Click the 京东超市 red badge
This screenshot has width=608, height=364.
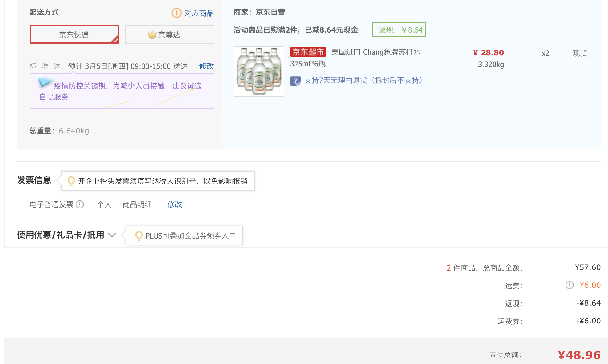(x=308, y=52)
